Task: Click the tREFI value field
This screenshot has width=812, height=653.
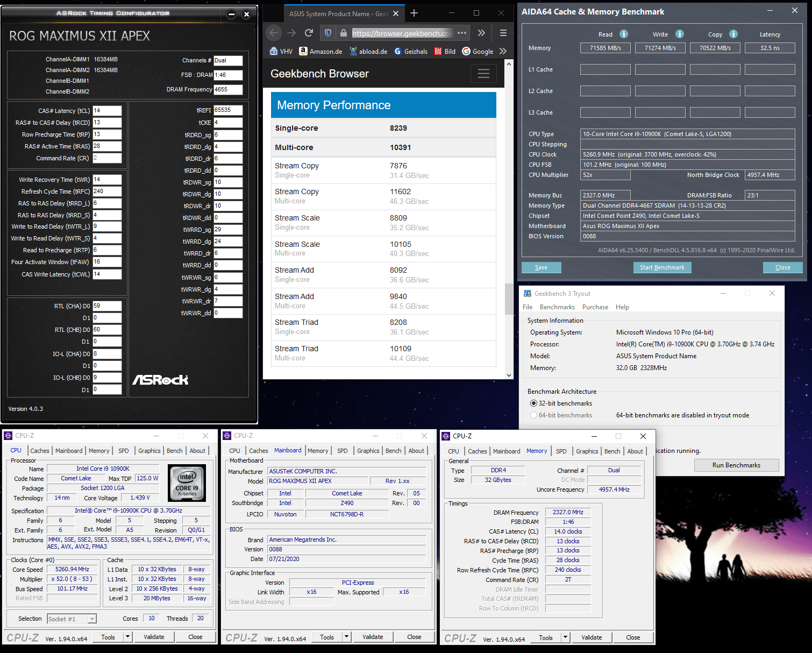Action: [228, 110]
